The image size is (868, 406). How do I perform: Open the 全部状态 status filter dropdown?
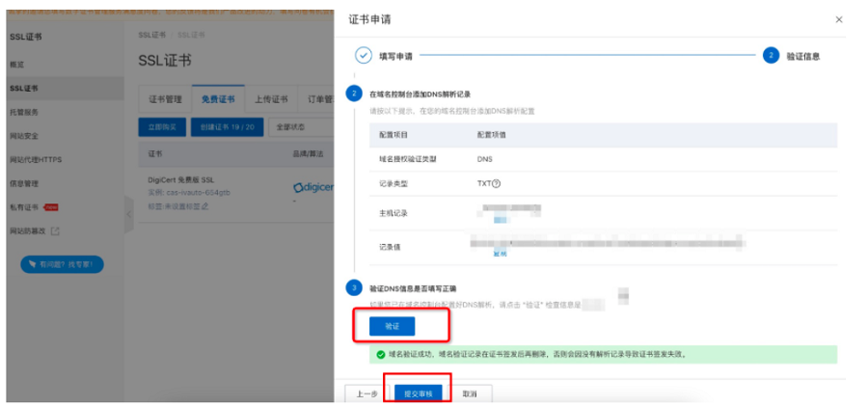pyautogui.click(x=297, y=127)
